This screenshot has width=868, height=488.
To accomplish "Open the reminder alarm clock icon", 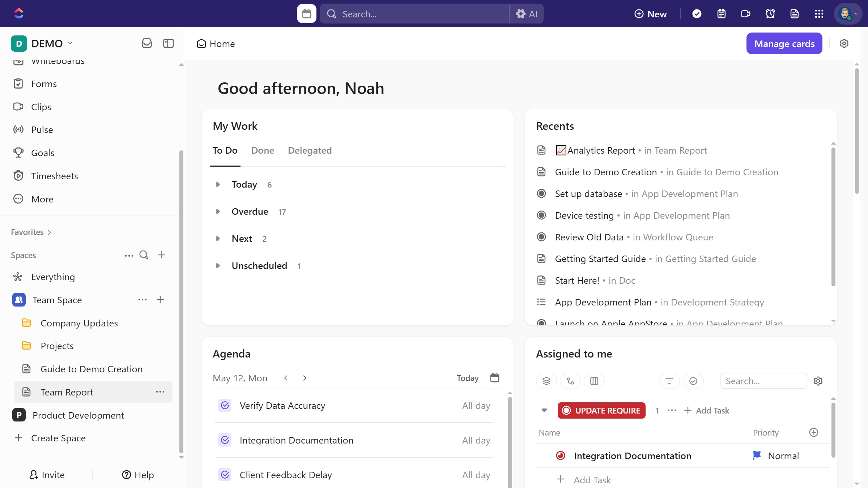I will tap(770, 14).
